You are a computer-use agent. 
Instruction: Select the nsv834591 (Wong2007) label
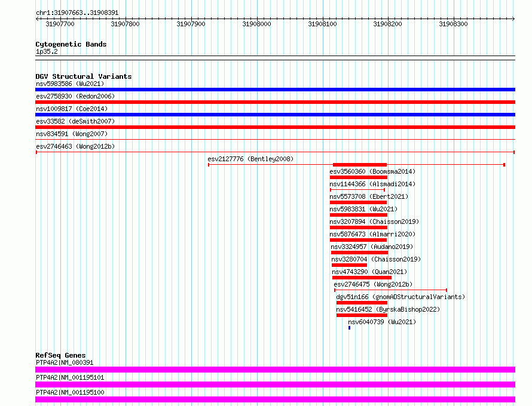pos(72,134)
